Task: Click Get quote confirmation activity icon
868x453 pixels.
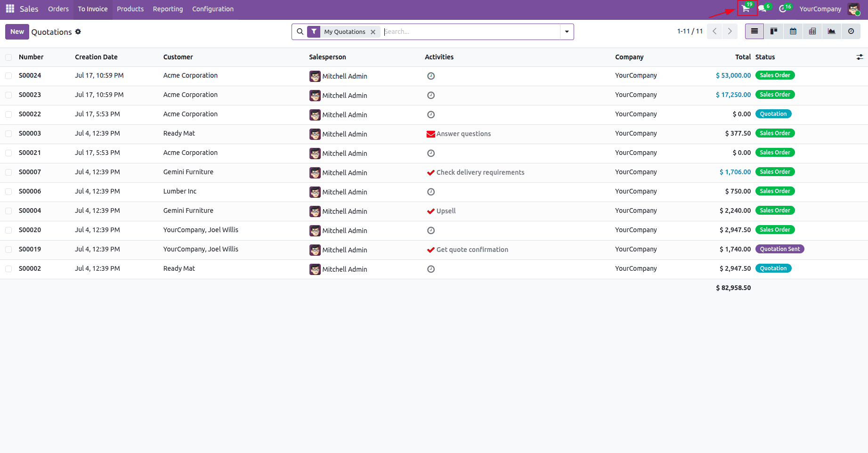Action: coord(430,250)
